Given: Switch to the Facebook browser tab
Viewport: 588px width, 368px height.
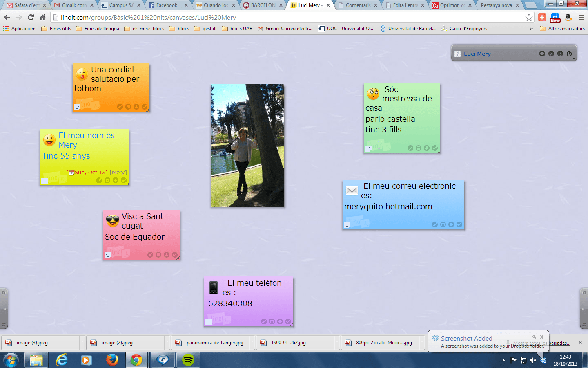Looking at the screenshot, I should (167, 5).
